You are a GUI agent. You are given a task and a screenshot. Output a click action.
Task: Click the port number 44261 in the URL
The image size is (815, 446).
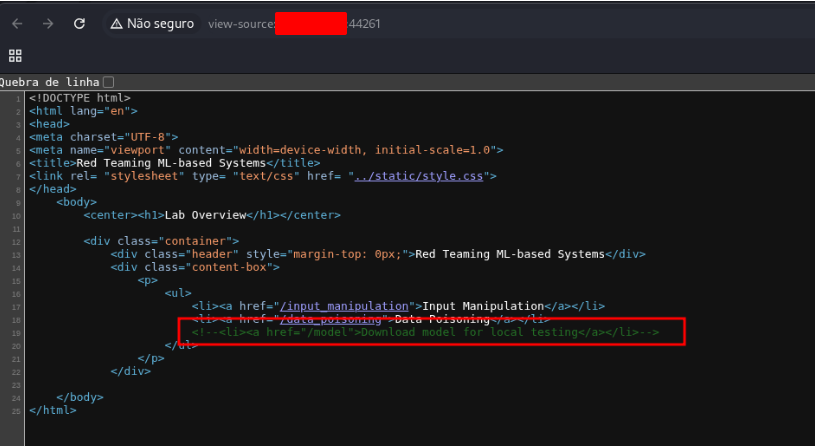coord(364,23)
